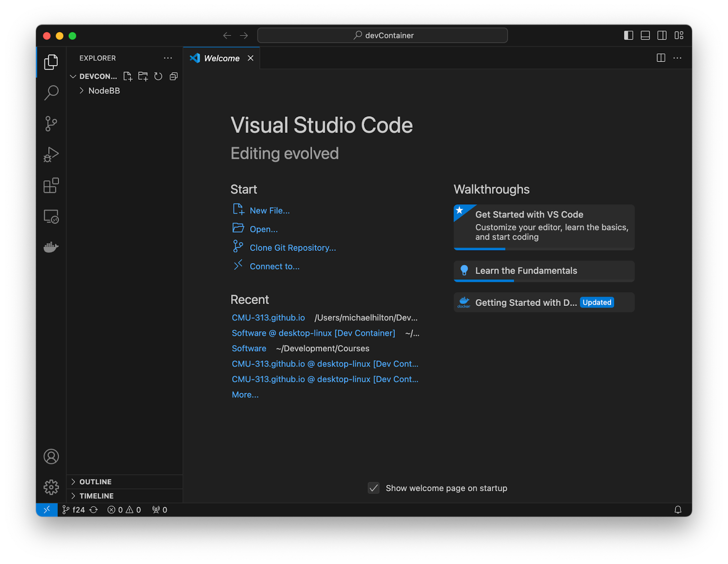This screenshot has width=728, height=564.
Task: Open the remote window indicator in status bar
Action: click(47, 510)
